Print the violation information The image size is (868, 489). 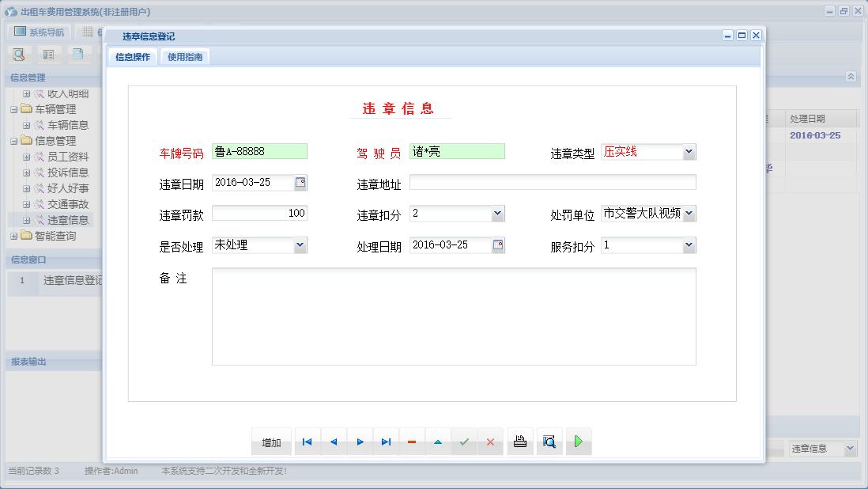coord(520,442)
